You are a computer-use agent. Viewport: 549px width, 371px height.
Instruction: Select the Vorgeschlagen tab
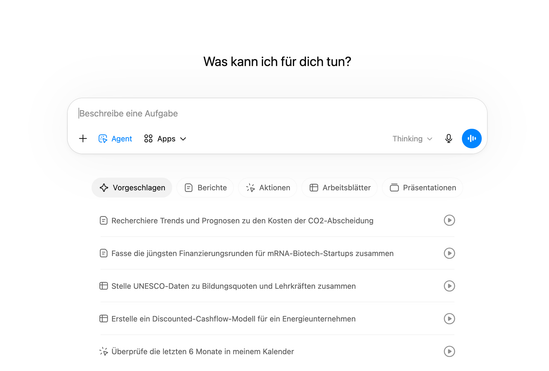point(132,188)
